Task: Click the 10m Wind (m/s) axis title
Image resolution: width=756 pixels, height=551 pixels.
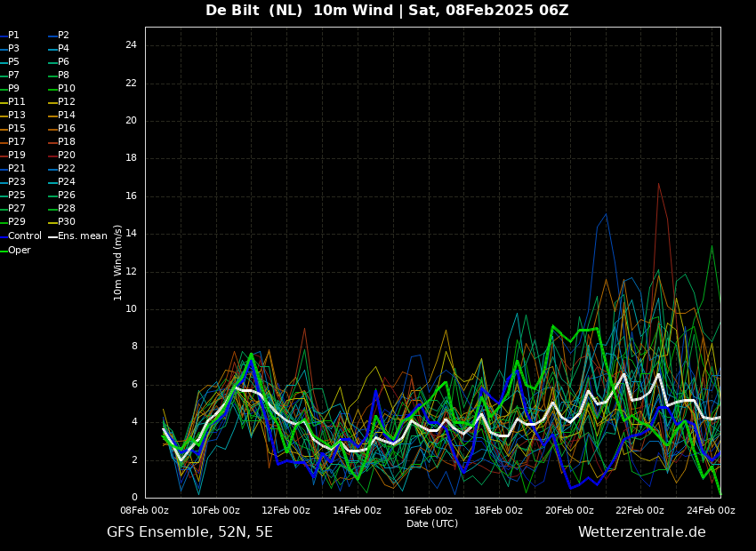Action: [117, 262]
